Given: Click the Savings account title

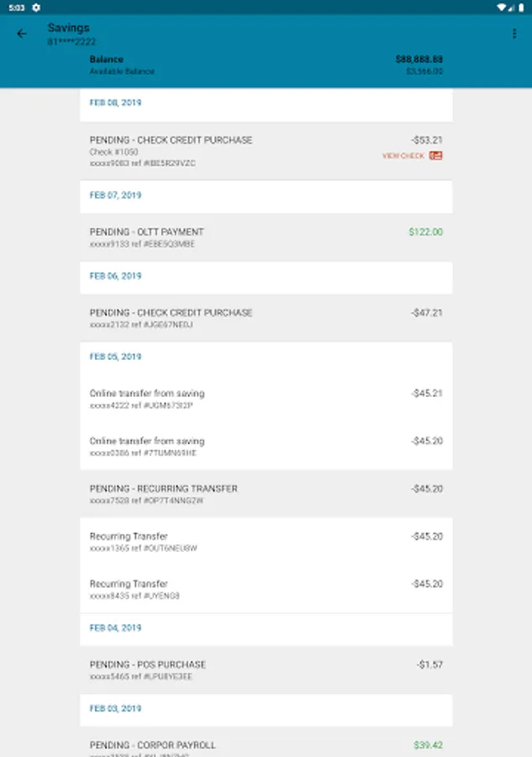Looking at the screenshot, I should click(x=68, y=28).
